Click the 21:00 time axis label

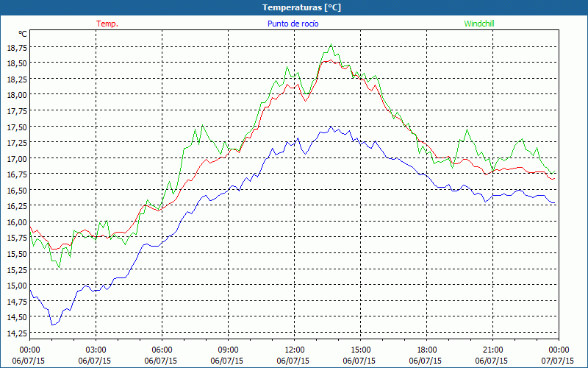tap(492, 350)
